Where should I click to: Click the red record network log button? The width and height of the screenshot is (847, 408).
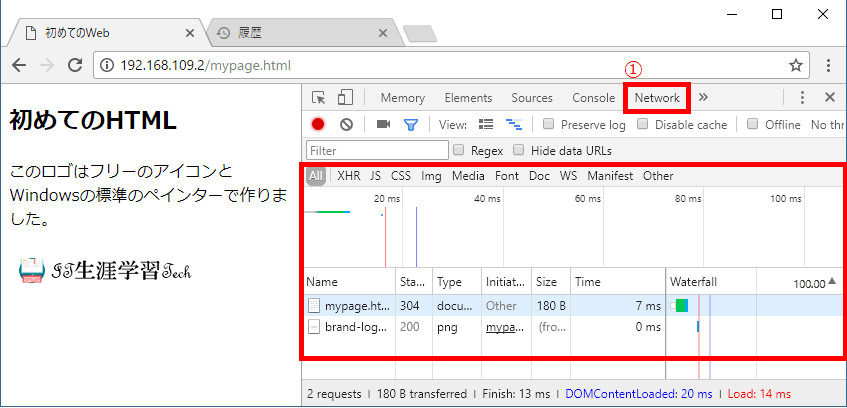pos(318,124)
